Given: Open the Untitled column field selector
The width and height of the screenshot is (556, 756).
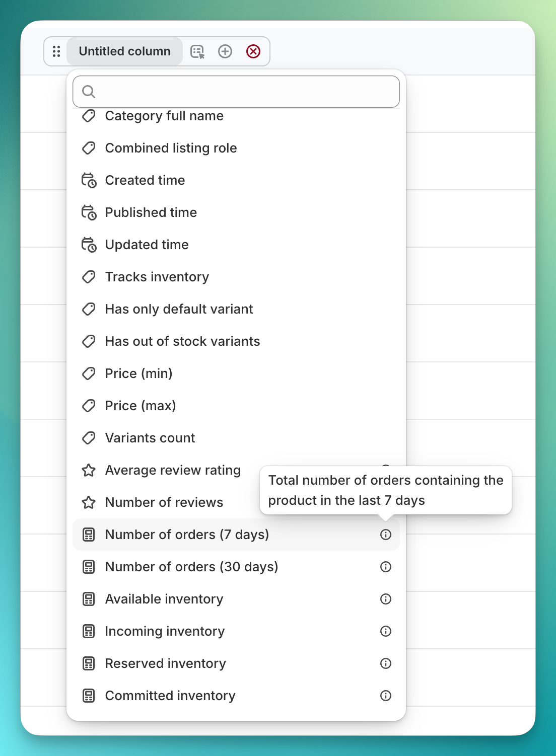Looking at the screenshot, I should click(x=124, y=51).
